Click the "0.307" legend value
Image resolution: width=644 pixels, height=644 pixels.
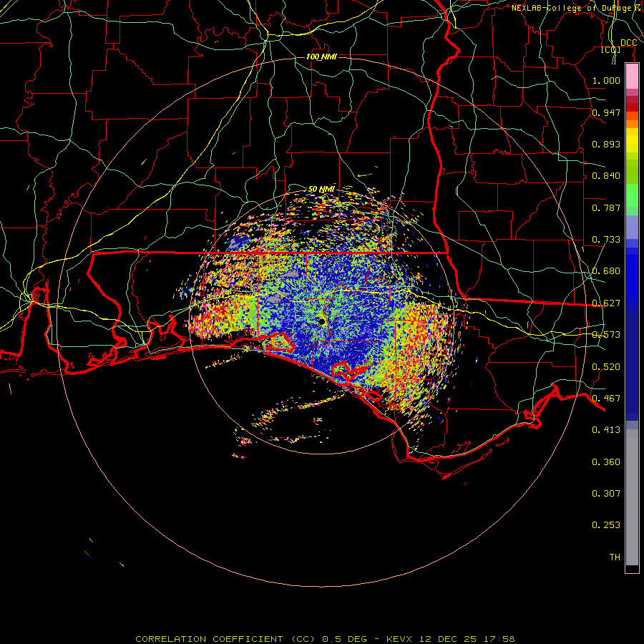(x=606, y=494)
